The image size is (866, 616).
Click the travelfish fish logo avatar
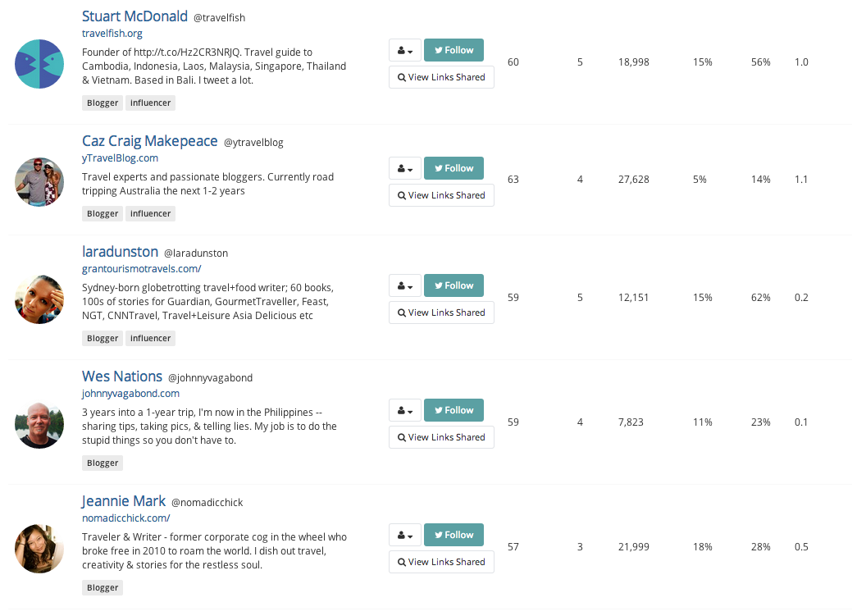point(39,64)
